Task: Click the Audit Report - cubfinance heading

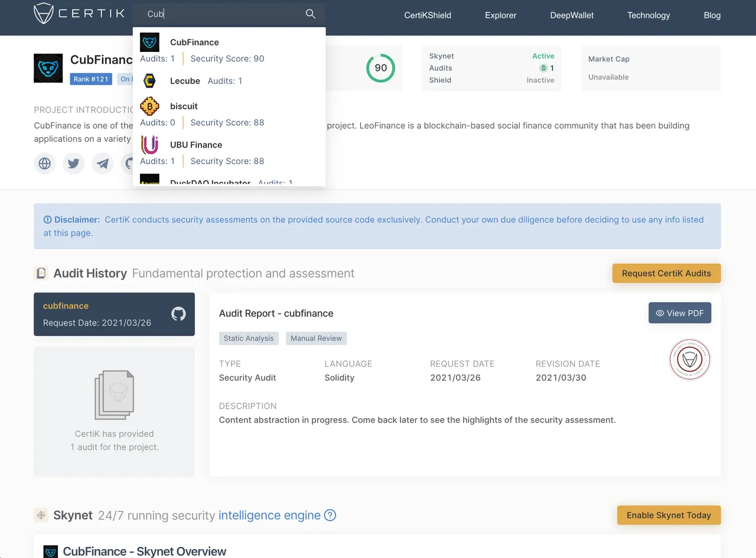Action: pyautogui.click(x=276, y=313)
